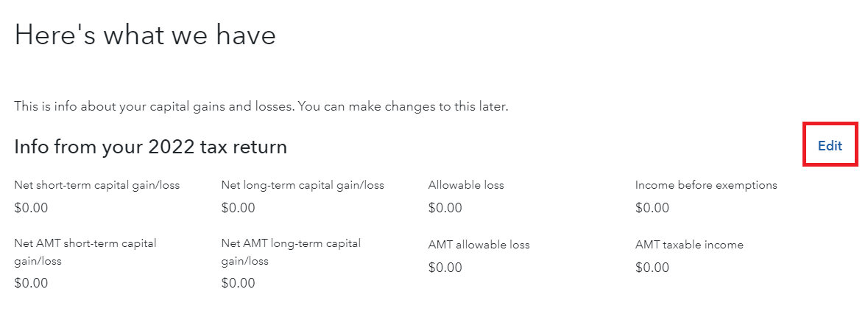Click the Allowable loss label
Viewport: 868px width, 331px height.
click(466, 185)
